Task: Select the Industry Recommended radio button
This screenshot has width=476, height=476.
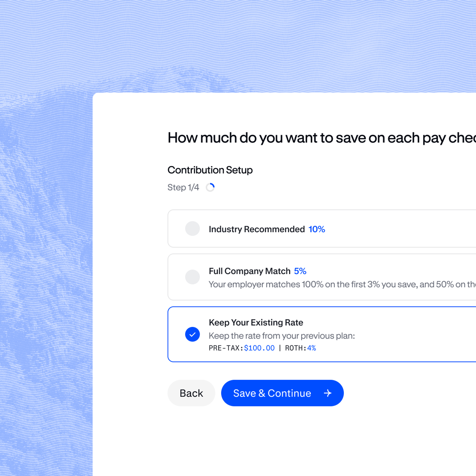Action: (192, 228)
